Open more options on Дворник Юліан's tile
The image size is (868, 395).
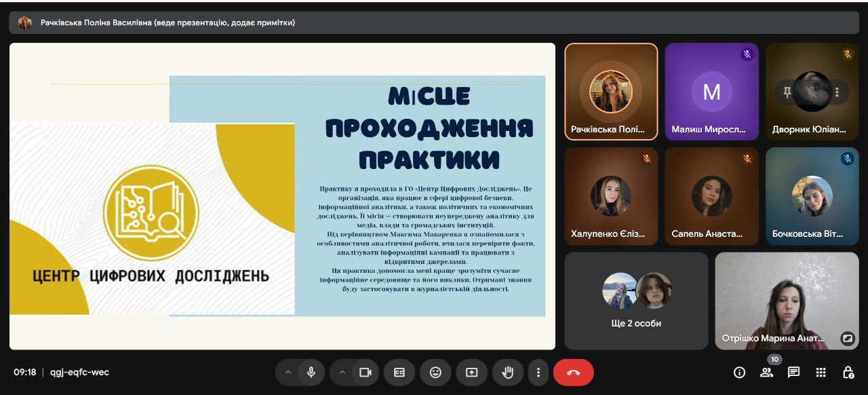click(x=837, y=92)
